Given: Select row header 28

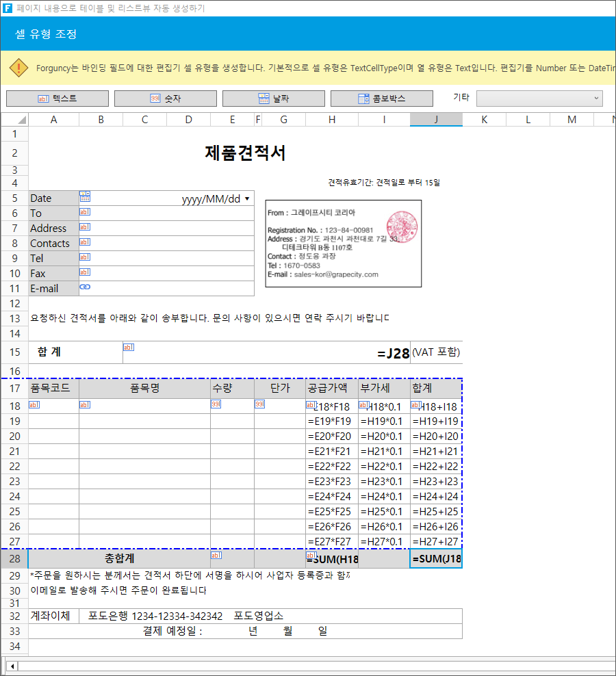Looking at the screenshot, I should [x=14, y=559].
